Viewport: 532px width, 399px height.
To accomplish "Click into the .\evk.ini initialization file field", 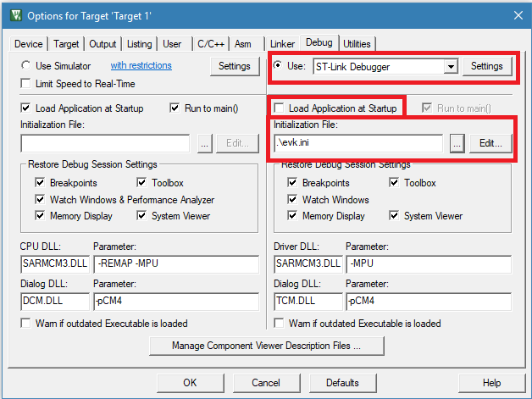I will (x=359, y=143).
